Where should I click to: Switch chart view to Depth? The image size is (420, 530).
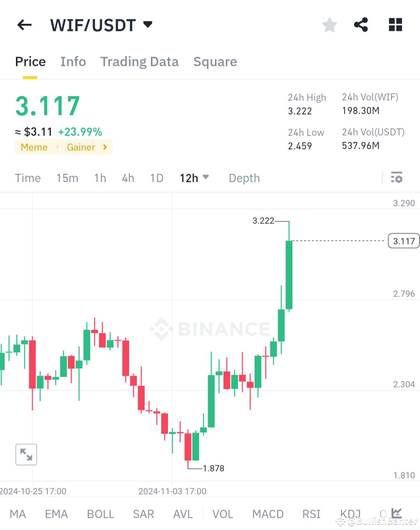coord(244,178)
